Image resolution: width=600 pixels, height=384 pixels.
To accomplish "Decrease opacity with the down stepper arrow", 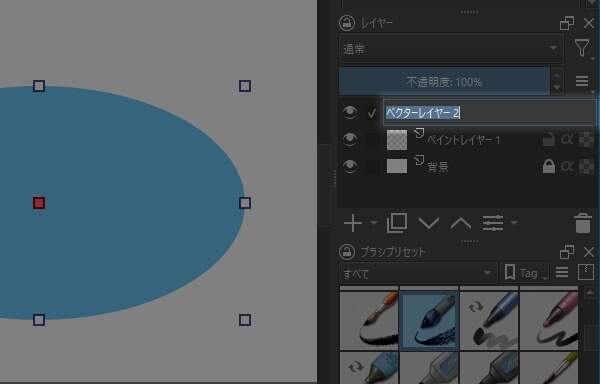I will tap(557, 88).
